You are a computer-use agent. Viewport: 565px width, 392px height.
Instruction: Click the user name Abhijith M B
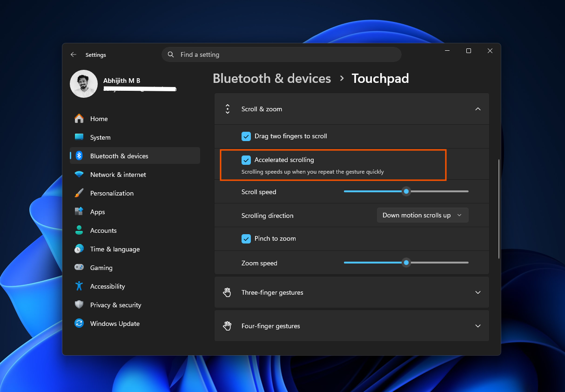121,81
